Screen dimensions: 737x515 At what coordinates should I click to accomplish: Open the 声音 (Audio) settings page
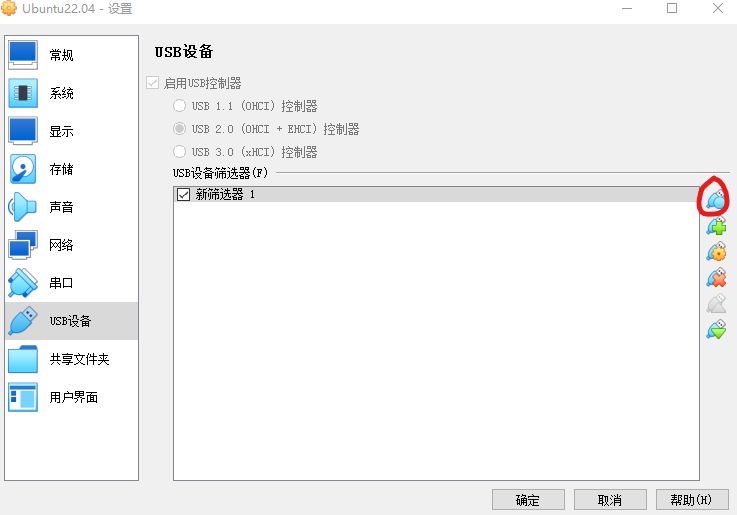tap(60, 207)
